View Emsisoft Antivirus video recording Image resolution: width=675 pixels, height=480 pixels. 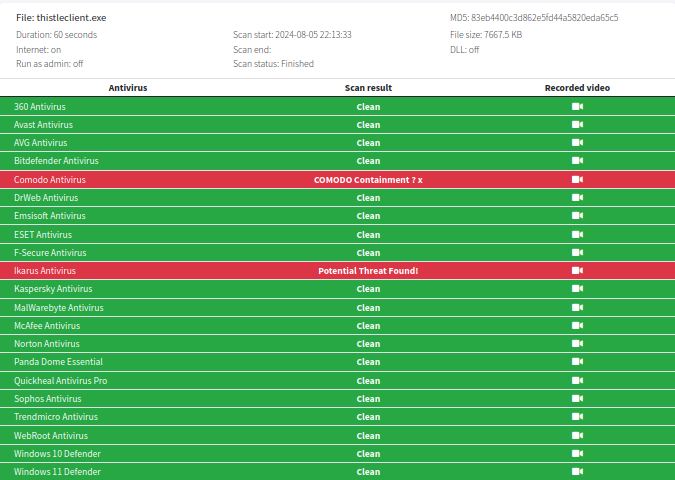[x=577, y=216]
